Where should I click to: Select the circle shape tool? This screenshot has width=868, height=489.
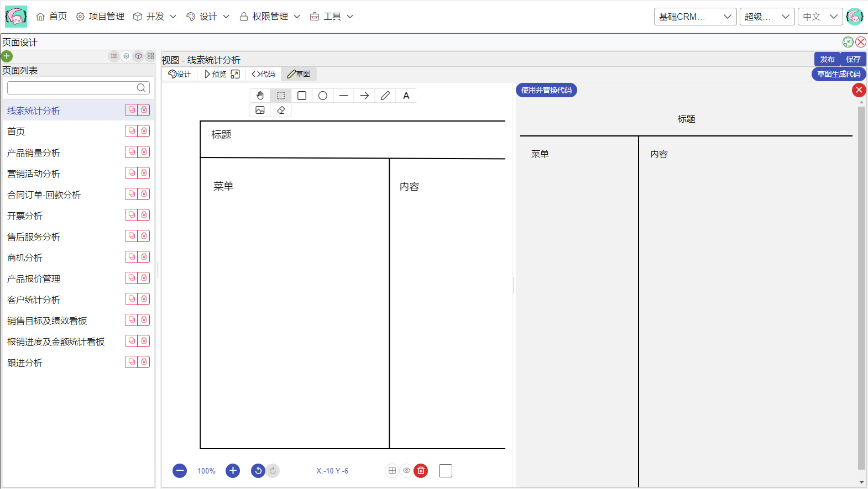click(x=323, y=96)
